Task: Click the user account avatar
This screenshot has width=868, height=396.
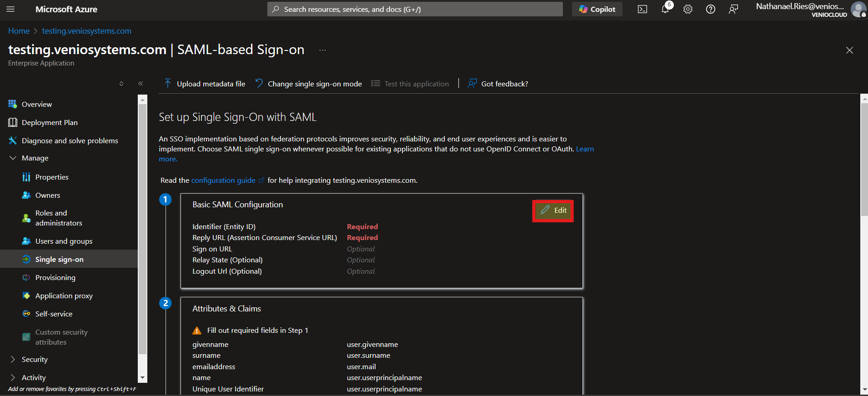Action: coord(858,9)
